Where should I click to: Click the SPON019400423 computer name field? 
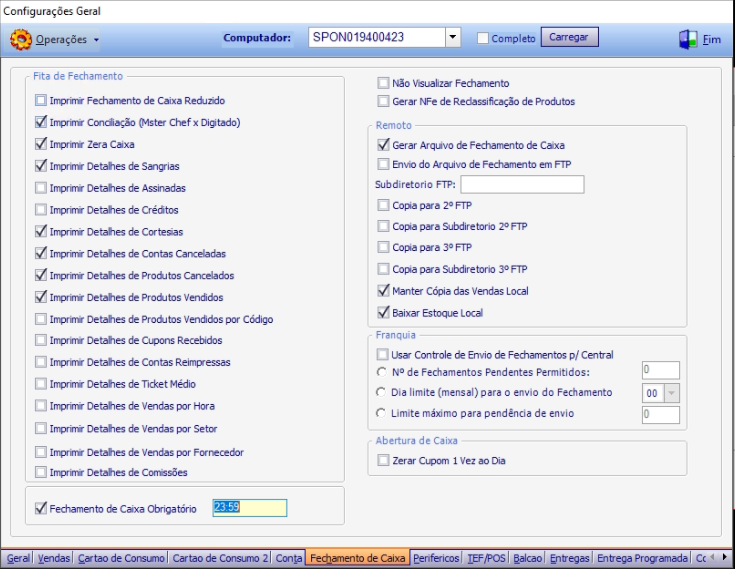click(x=377, y=37)
